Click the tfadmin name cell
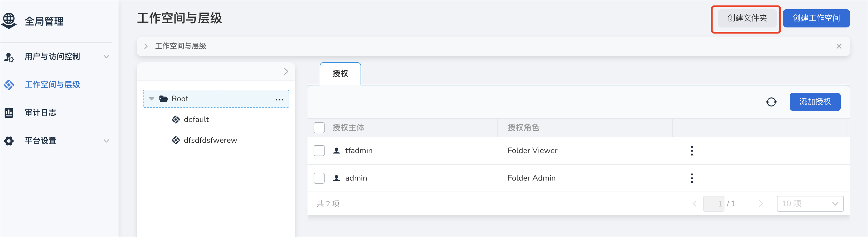Screen dimensions: 868x237 pyautogui.click(x=358, y=151)
